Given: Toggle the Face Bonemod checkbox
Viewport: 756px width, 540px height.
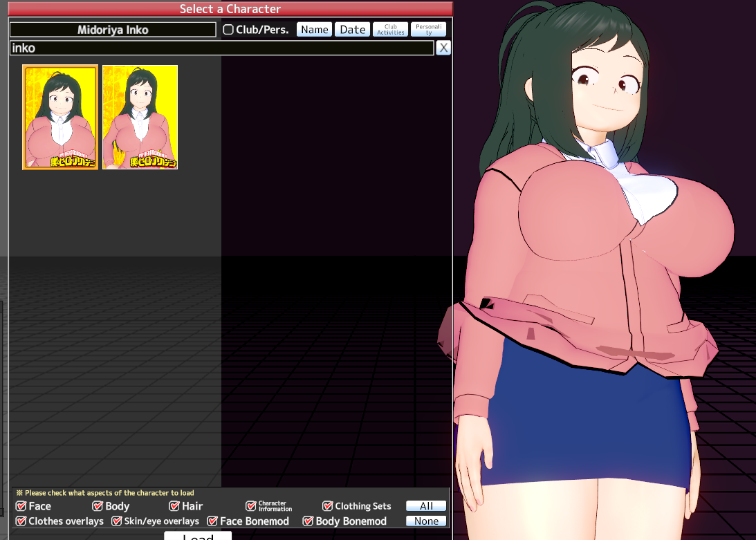Looking at the screenshot, I should pos(213,521).
